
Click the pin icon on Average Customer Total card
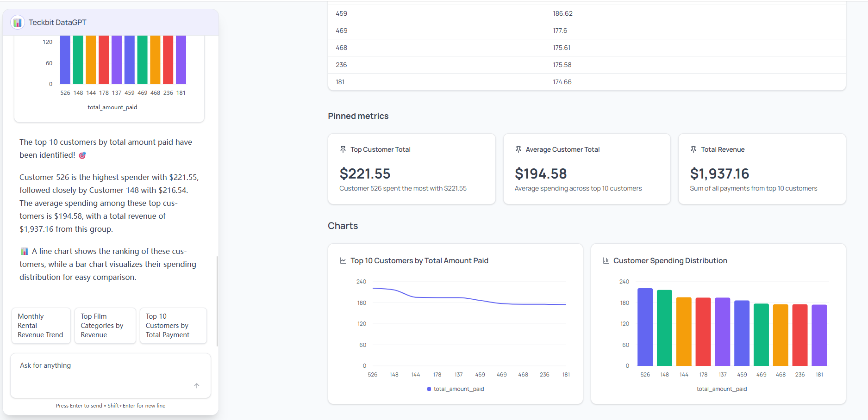click(x=518, y=149)
